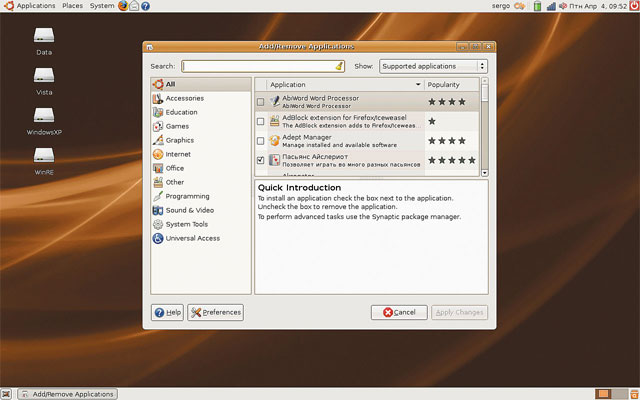Click the AbiWord four-star popularity rating
This screenshot has height=400, width=640.
pyautogui.click(x=447, y=102)
